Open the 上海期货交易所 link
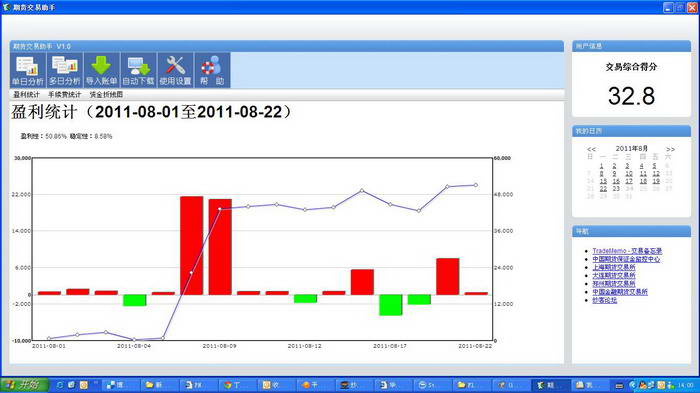This screenshot has width=700, height=393. 613,267
